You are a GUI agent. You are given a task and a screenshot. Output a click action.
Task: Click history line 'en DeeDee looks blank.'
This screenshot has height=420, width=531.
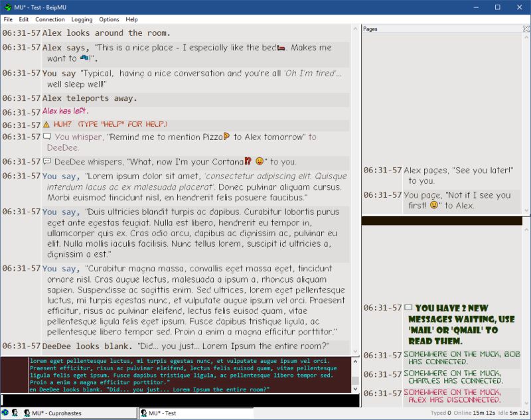coord(149,389)
